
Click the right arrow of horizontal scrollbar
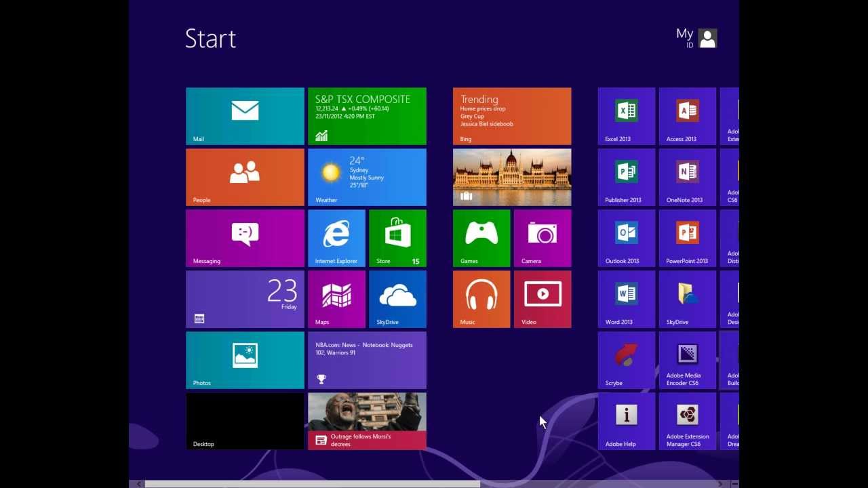pos(720,484)
